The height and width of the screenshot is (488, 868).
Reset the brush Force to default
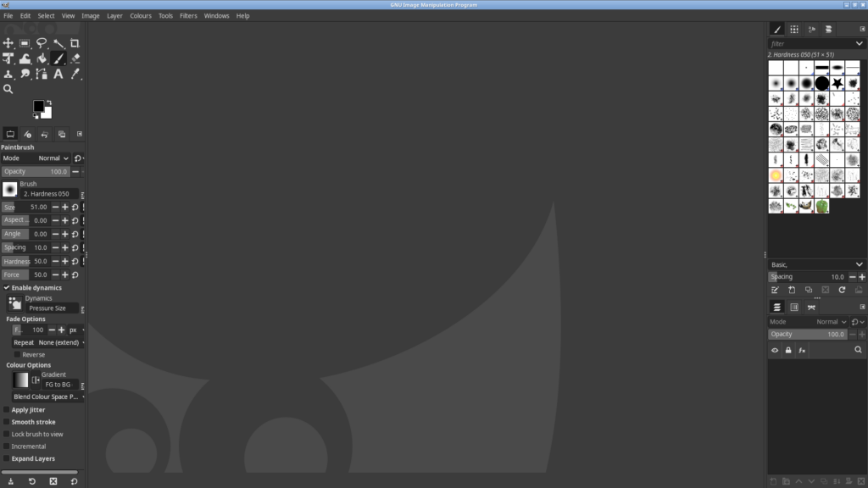coord(75,274)
